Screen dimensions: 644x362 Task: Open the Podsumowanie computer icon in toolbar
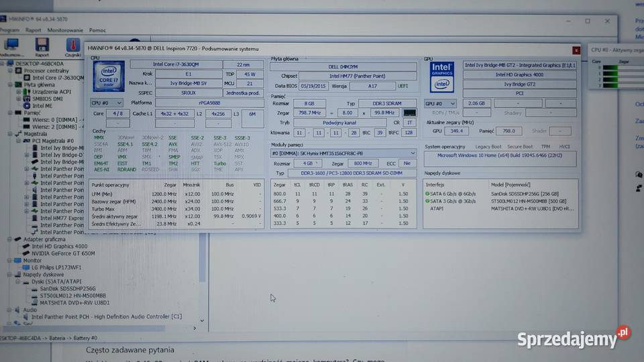point(11,45)
